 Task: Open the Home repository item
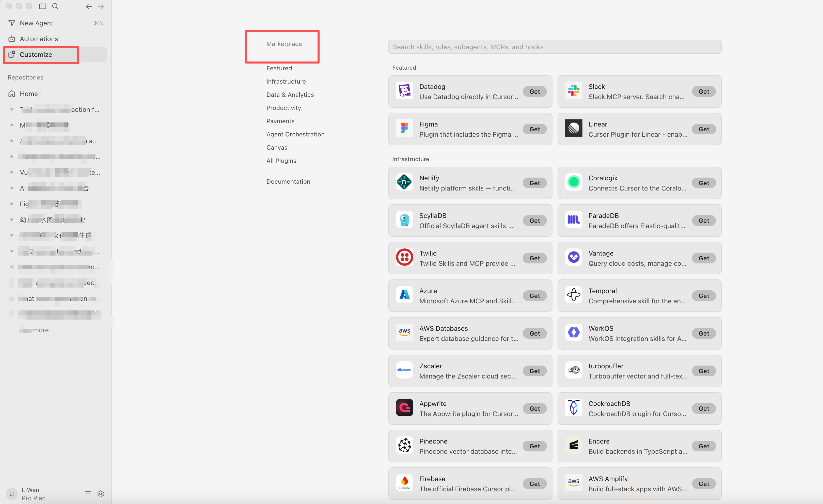[x=55, y=93]
